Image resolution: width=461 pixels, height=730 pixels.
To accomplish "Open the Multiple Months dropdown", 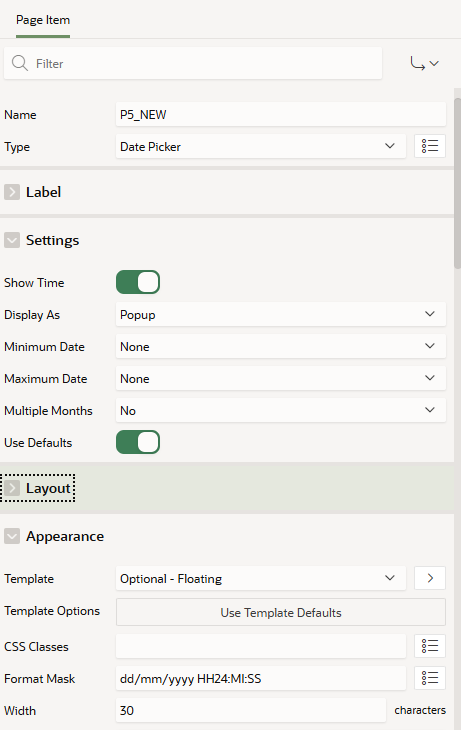I will [x=280, y=410].
